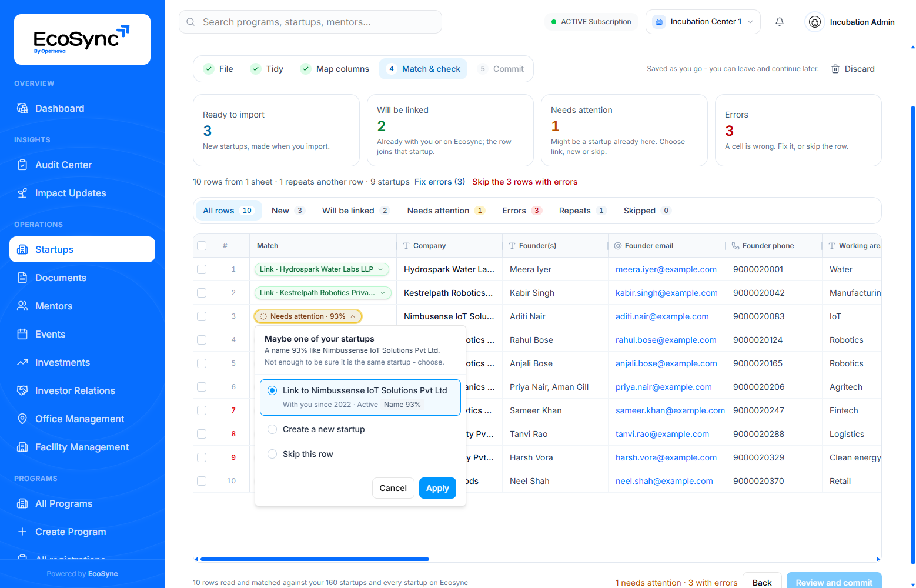Collapse the Needs attention 93% dropdown

click(x=308, y=316)
